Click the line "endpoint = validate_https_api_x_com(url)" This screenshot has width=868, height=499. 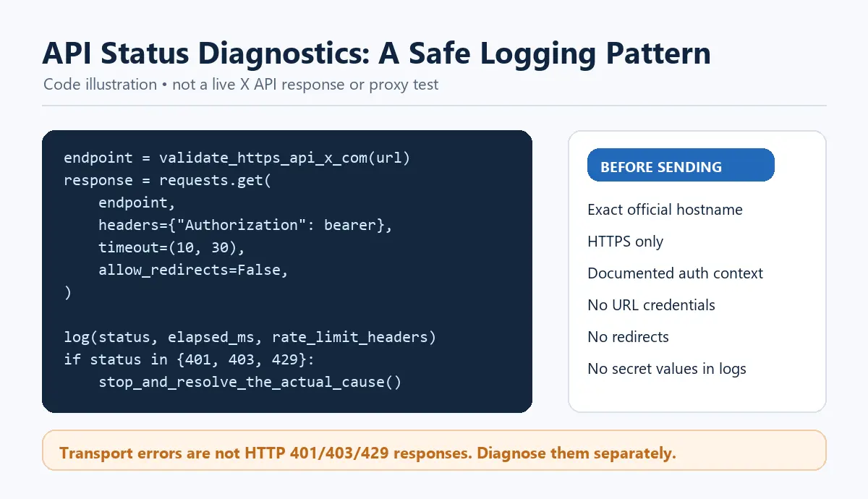click(237, 158)
